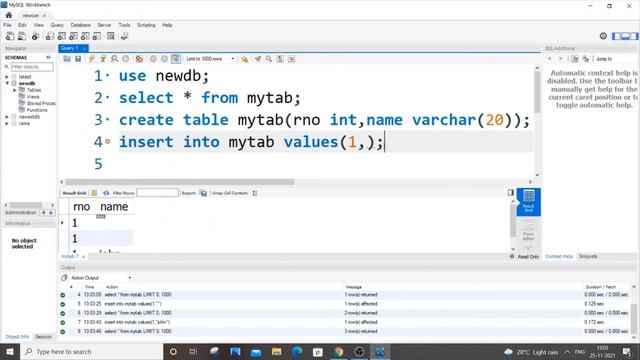Open the Scripting menu
The height and width of the screenshot is (360, 640).
point(146,25)
